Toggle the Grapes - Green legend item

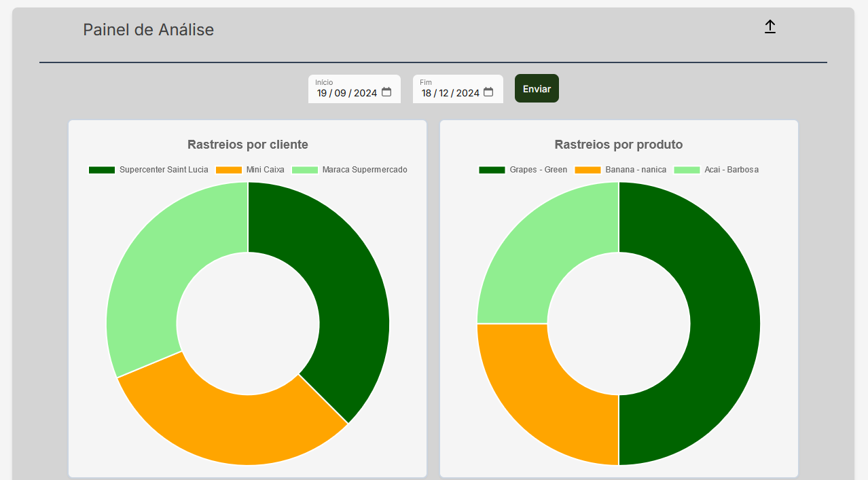pyautogui.click(x=523, y=170)
